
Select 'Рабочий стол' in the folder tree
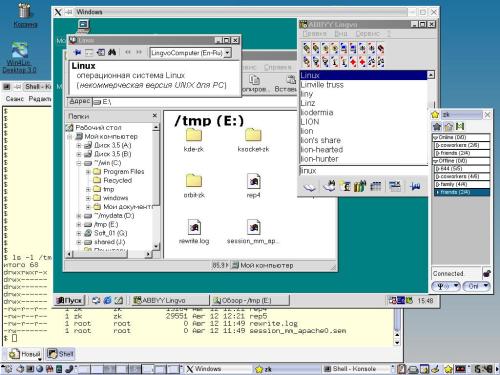[98, 128]
